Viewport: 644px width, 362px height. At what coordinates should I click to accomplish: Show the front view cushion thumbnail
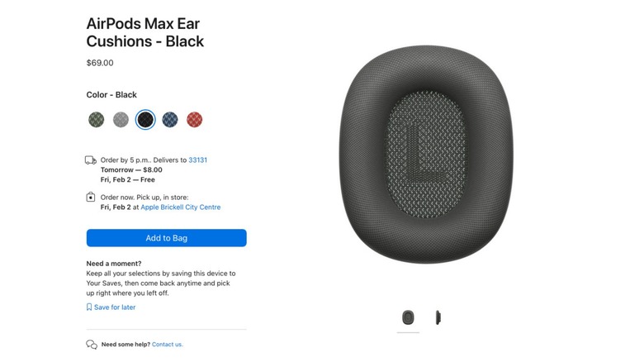pyautogui.click(x=408, y=317)
